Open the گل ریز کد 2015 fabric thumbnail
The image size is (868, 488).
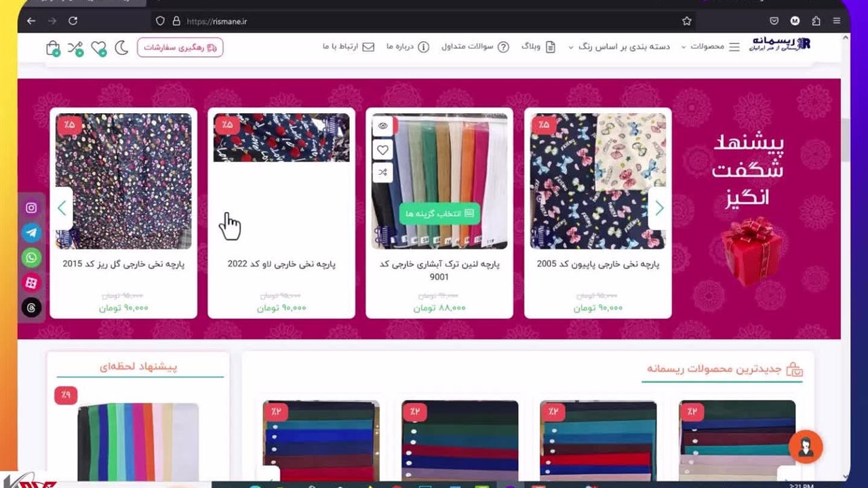(x=123, y=181)
